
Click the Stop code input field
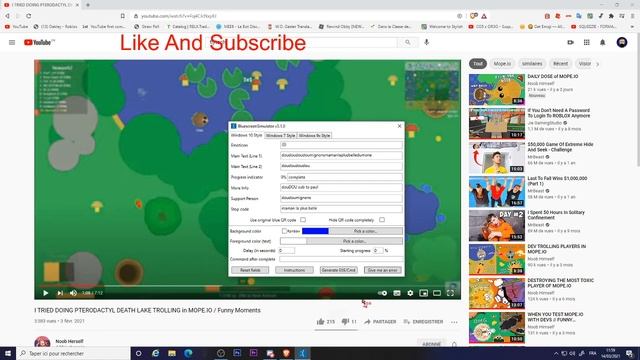tap(341, 209)
